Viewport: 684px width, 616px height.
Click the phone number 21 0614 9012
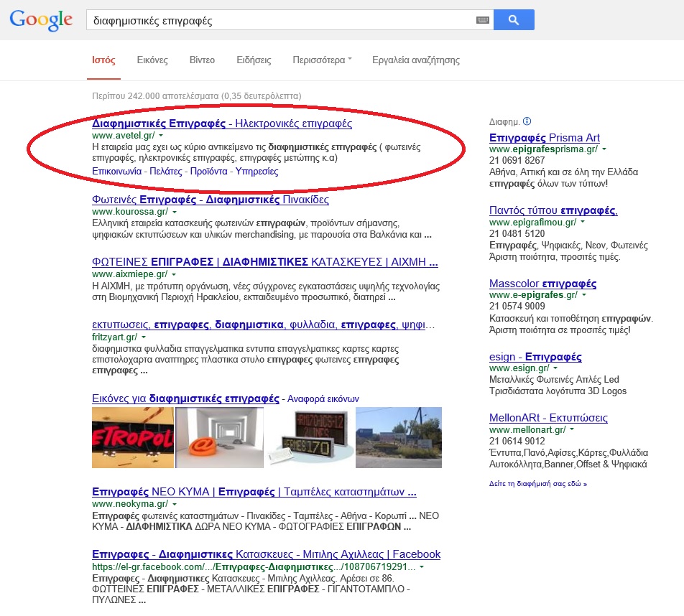click(517, 442)
